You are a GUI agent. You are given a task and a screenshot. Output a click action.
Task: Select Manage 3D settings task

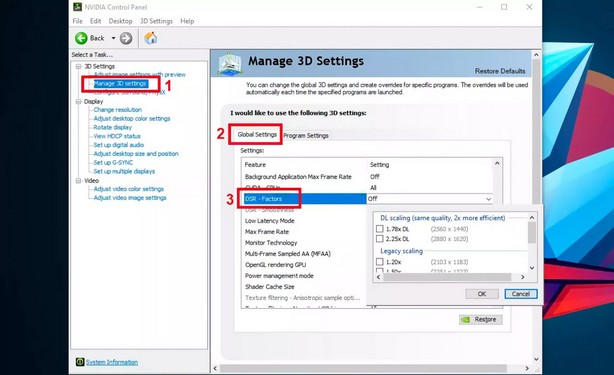tap(120, 83)
